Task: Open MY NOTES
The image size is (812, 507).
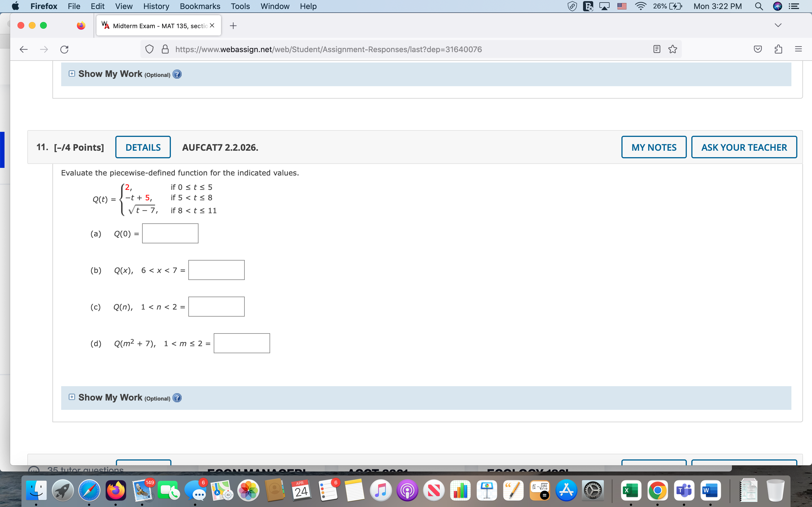Action: (x=653, y=147)
